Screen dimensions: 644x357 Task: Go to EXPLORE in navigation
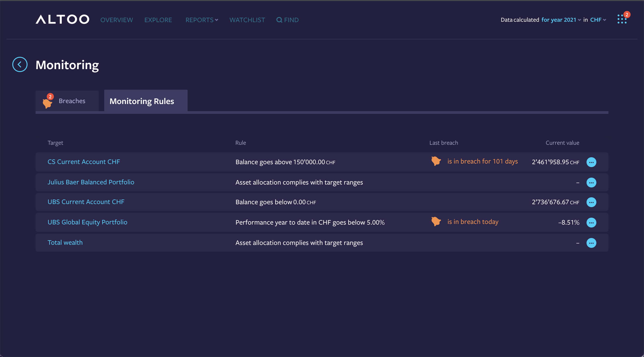158,20
